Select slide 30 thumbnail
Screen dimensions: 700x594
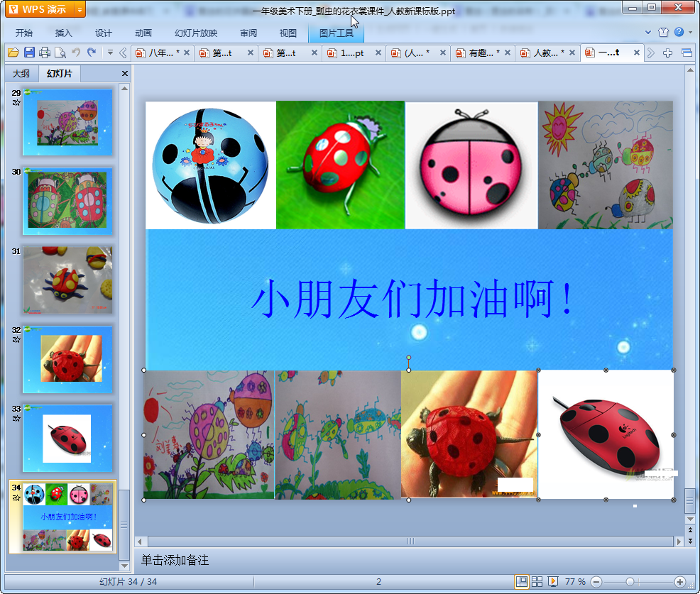pyautogui.click(x=67, y=201)
